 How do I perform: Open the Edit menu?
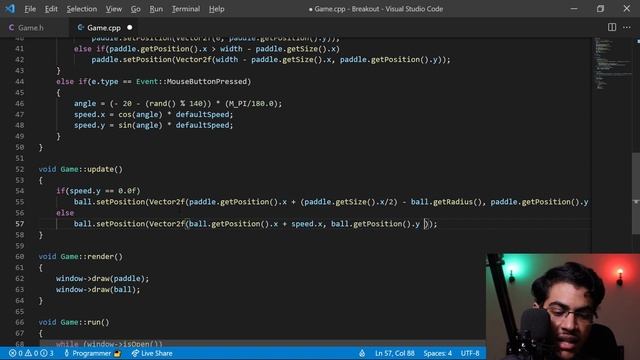(51, 9)
